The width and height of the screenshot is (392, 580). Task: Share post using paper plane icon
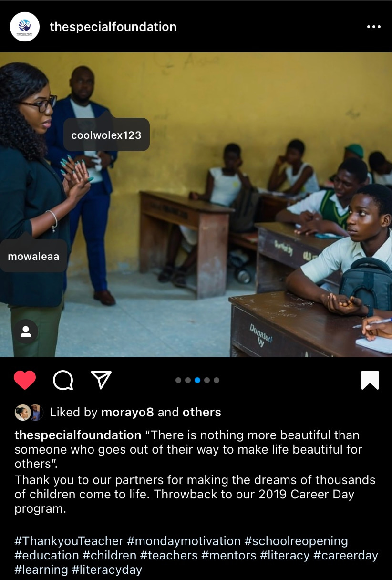[x=101, y=380]
